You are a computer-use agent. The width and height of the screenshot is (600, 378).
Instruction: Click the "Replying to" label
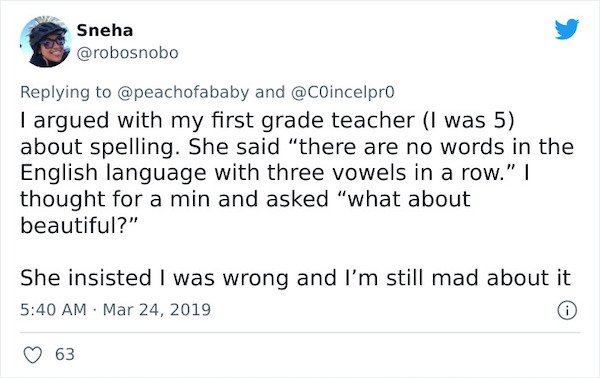[x=65, y=92]
